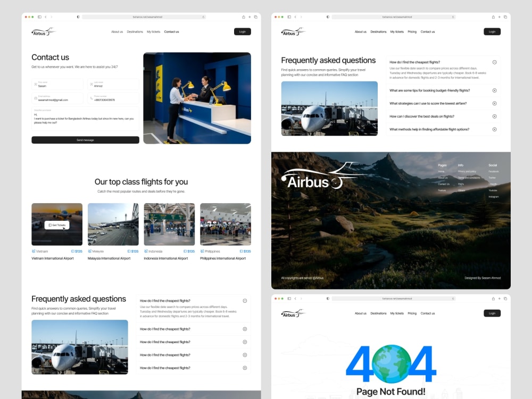Open My tickets in the Contact us window navigation
The height and width of the screenshot is (399, 532).
click(153, 31)
